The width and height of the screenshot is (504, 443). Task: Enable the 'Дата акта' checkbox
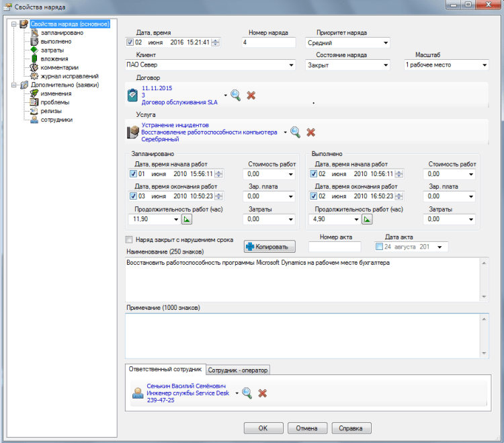(x=379, y=247)
